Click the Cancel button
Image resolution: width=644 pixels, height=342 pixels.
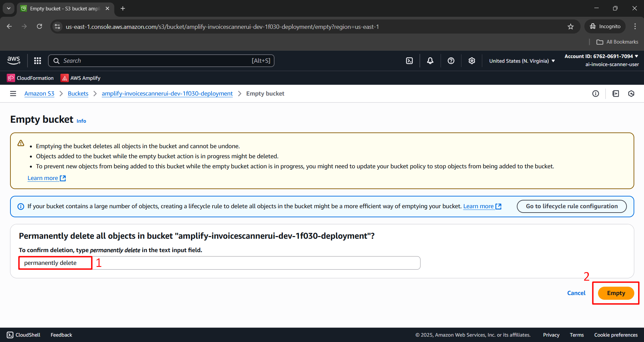(576, 293)
